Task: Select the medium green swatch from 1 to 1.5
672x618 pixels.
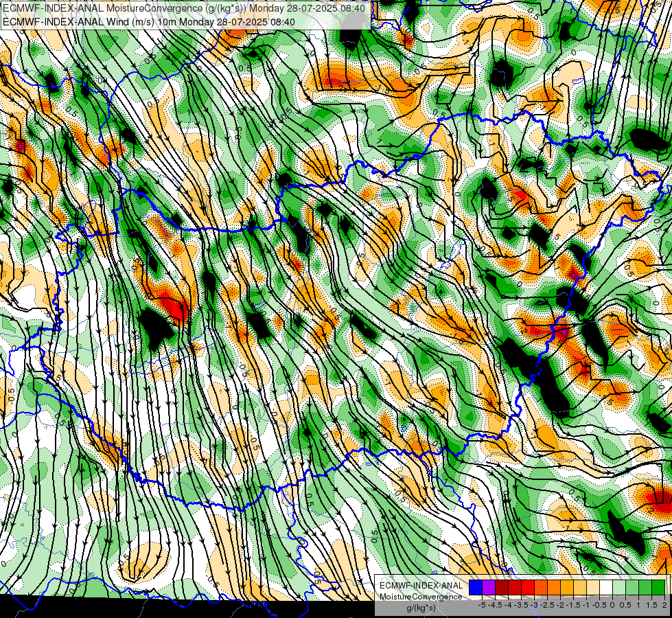Action: tap(645, 588)
